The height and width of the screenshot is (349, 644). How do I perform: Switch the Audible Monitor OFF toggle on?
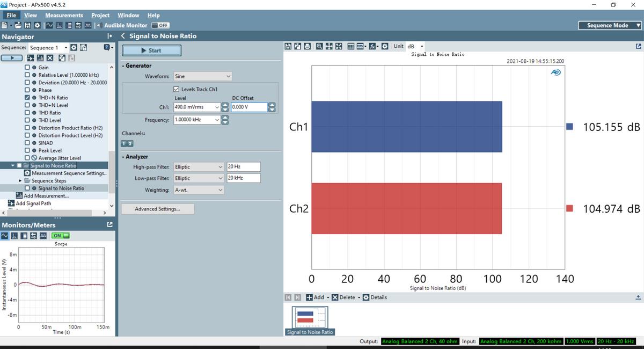[x=159, y=25]
